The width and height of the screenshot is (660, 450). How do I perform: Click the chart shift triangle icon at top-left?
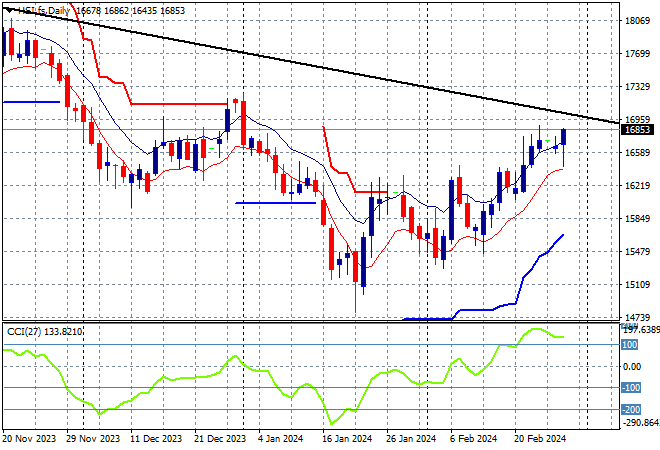click(8, 10)
